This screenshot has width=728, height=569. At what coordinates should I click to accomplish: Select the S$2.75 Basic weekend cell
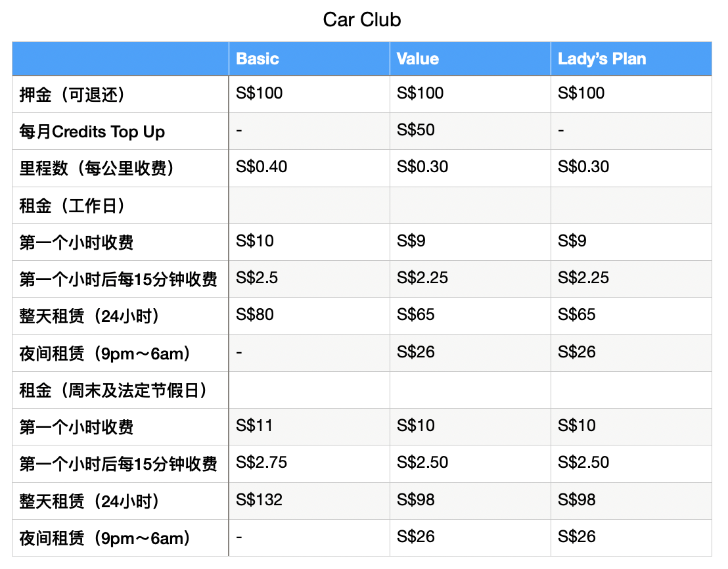pyautogui.click(x=262, y=463)
